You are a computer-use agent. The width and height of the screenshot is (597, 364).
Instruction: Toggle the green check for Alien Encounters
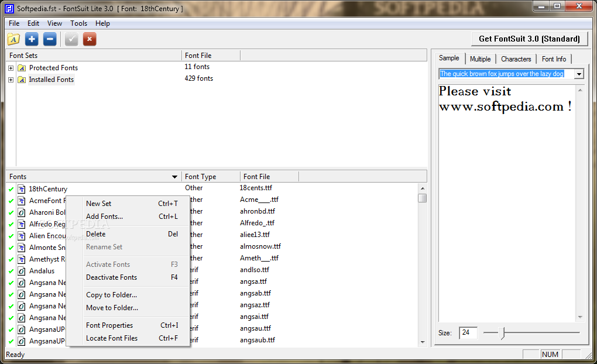point(11,236)
